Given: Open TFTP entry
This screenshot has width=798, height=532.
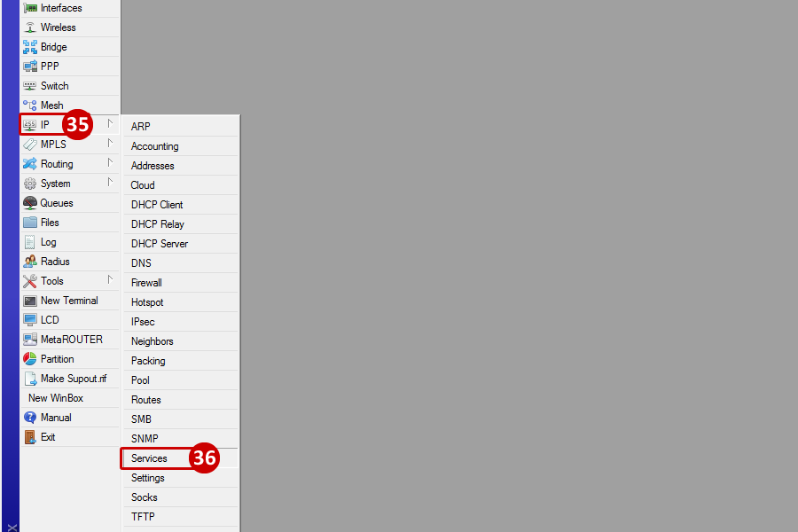Looking at the screenshot, I should tap(181, 517).
